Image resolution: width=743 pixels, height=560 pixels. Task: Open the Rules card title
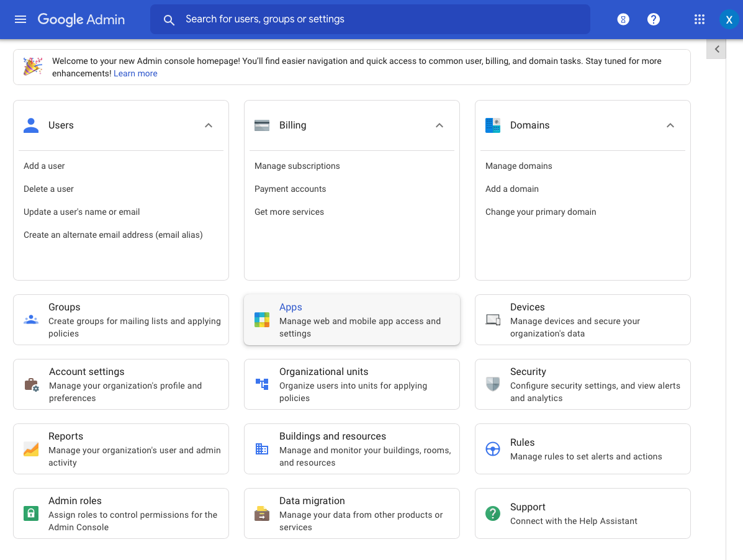coord(522,442)
